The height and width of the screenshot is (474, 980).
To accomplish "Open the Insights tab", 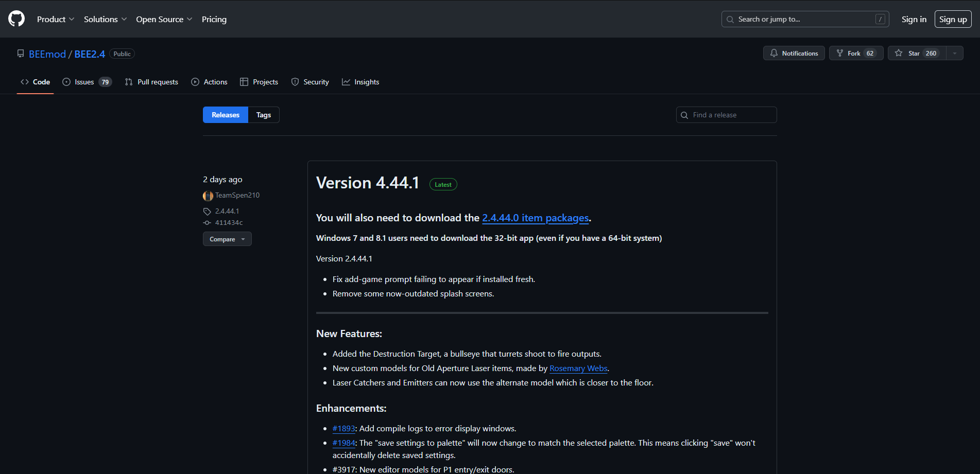I will 360,82.
